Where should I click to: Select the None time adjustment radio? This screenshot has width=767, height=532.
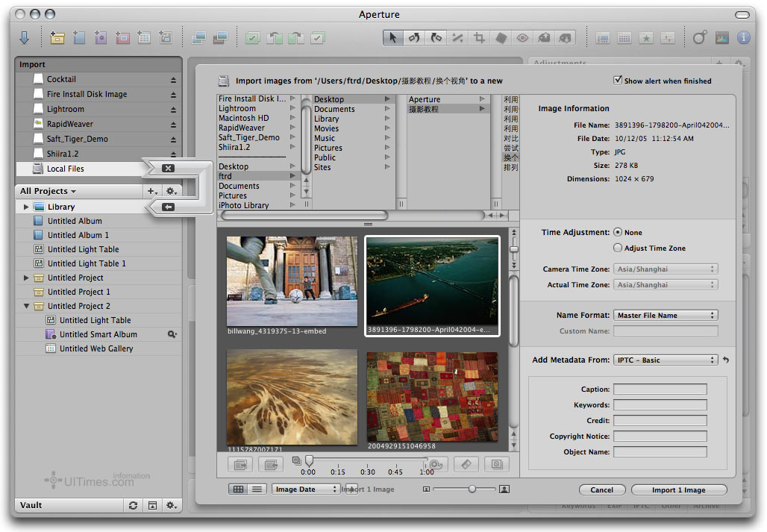click(618, 232)
